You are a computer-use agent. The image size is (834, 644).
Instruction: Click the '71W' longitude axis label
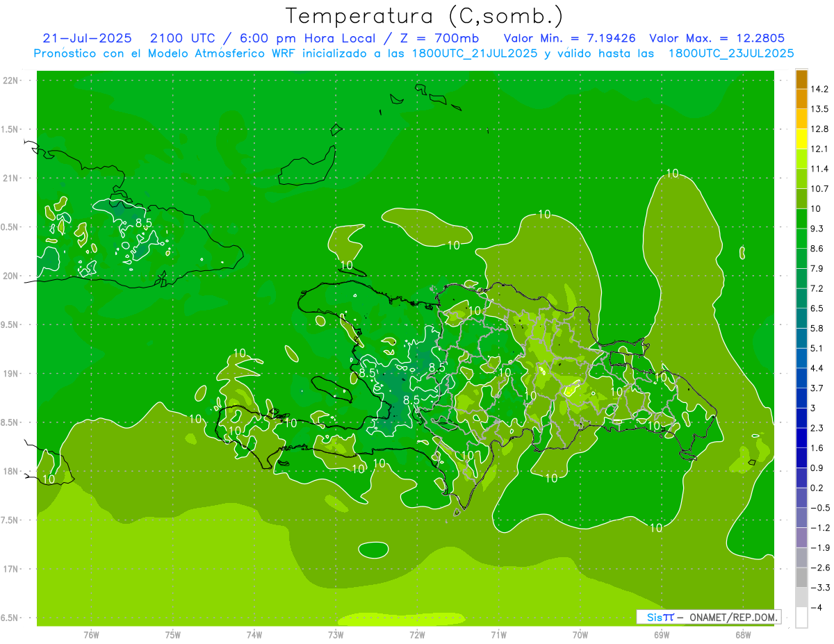498,634
